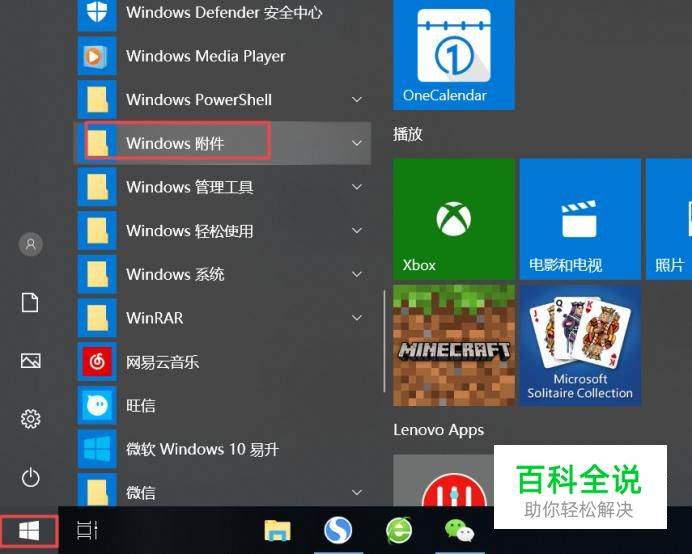Click the '网易云音乐' label
The image size is (692, 554).
(x=162, y=362)
